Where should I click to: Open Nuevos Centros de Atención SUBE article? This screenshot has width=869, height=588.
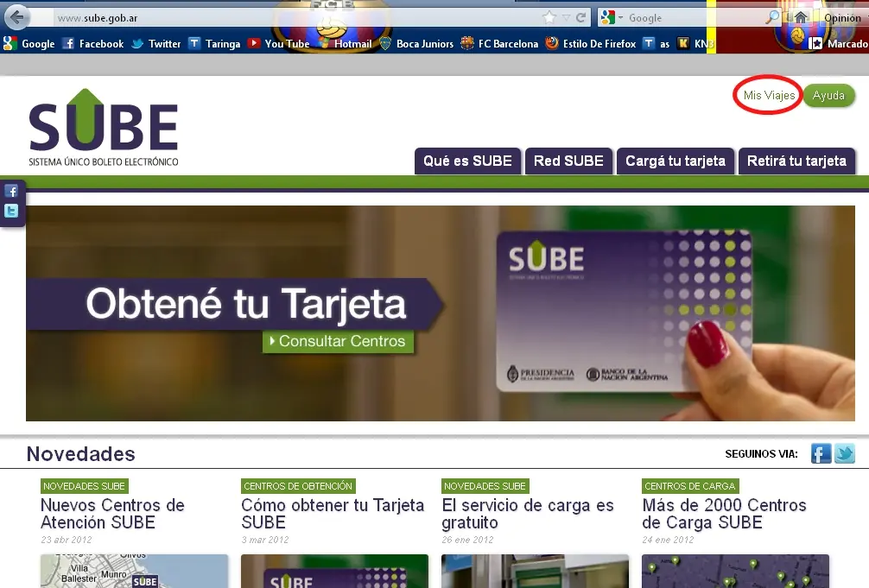(112, 514)
